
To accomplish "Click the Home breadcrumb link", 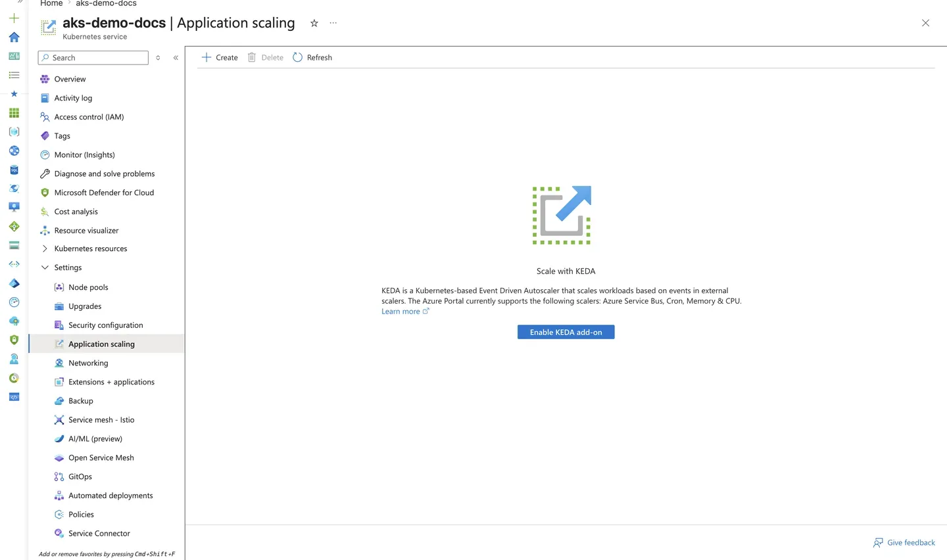I will pyautogui.click(x=51, y=3).
